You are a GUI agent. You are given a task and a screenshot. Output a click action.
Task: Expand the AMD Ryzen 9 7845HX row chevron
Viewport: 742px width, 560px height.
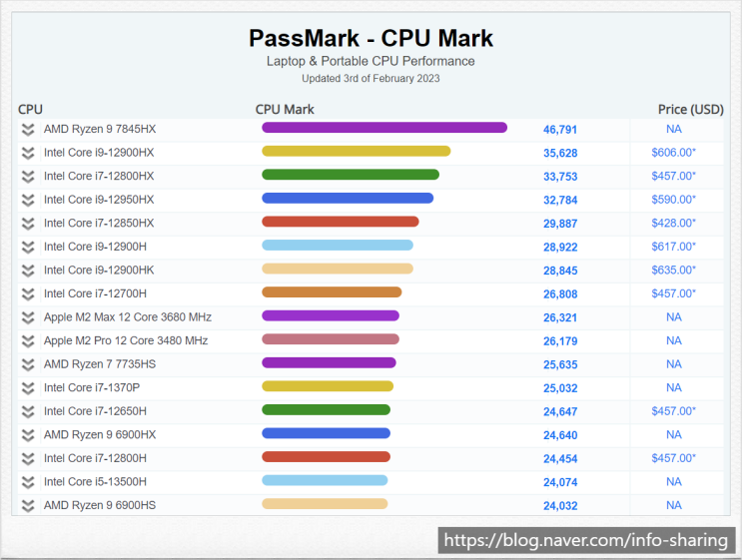tap(28, 130)
